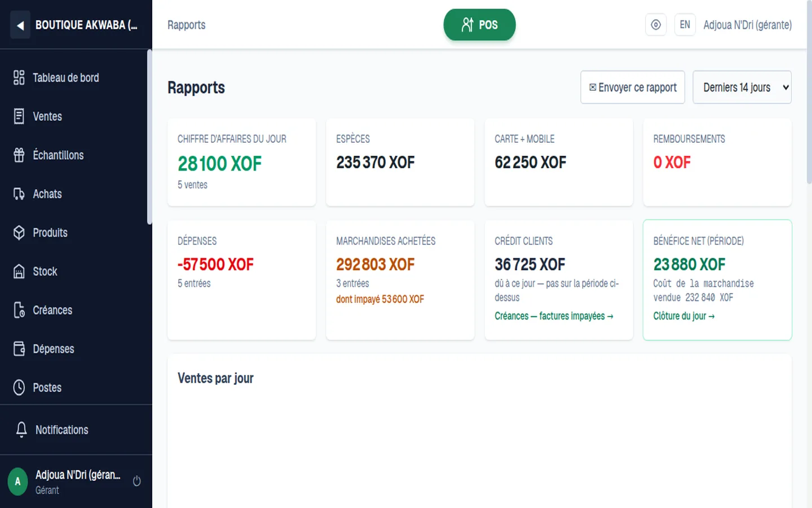Screen dimensions: 812x508
Task: Follow the Créances — factures impayées link
Action: point(554,316)
